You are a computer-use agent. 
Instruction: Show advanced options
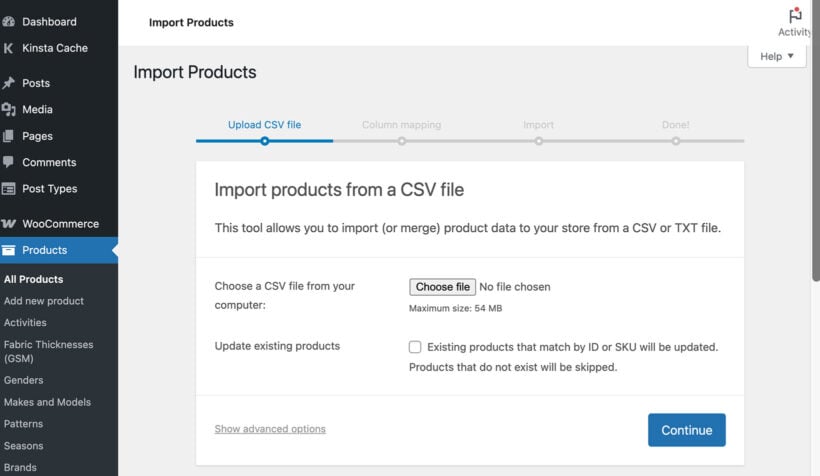click(270, 429)
